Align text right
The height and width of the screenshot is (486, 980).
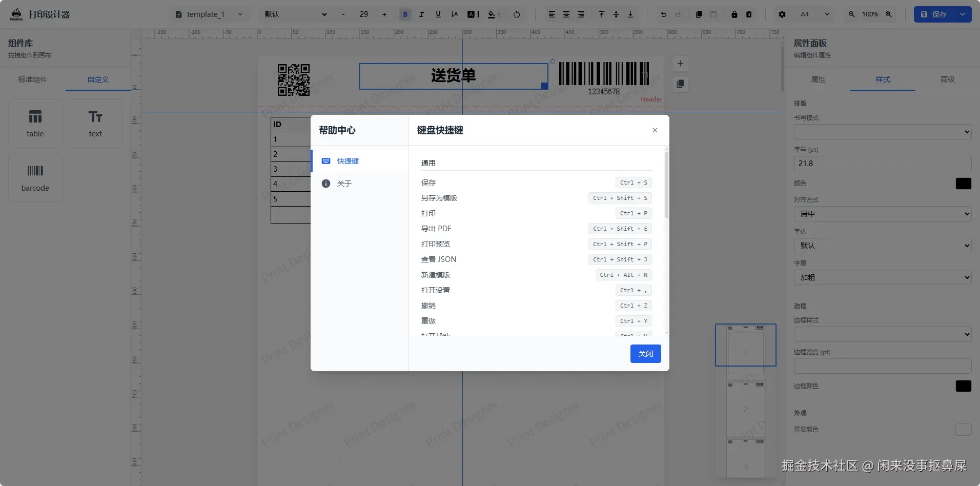(x=581, y=14)
